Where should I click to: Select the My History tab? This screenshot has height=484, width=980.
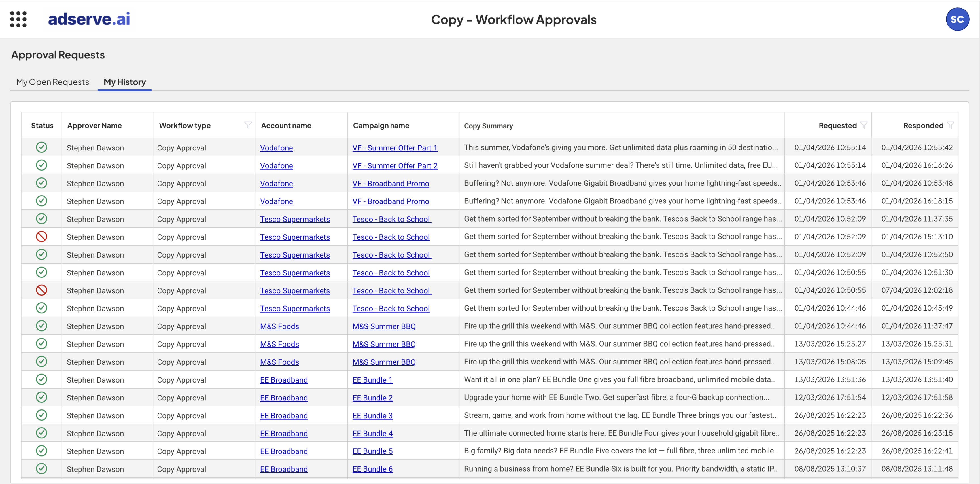[125, 82]
